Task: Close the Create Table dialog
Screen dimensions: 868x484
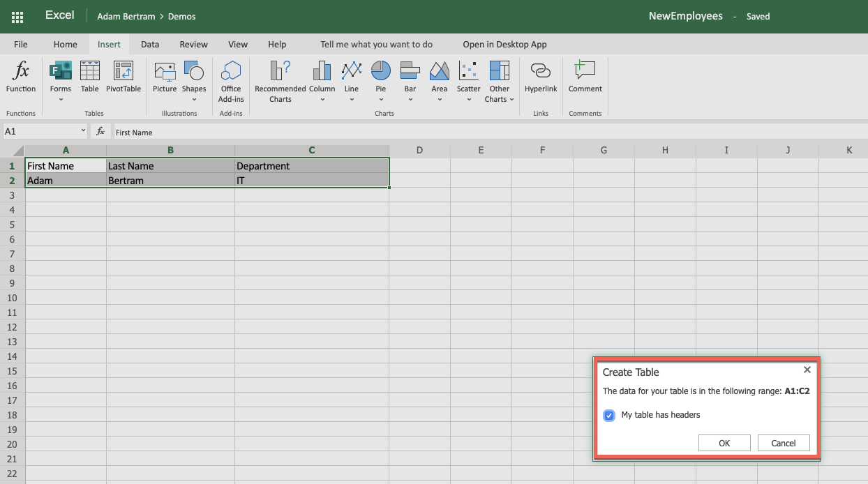Action: pos(807,370)
